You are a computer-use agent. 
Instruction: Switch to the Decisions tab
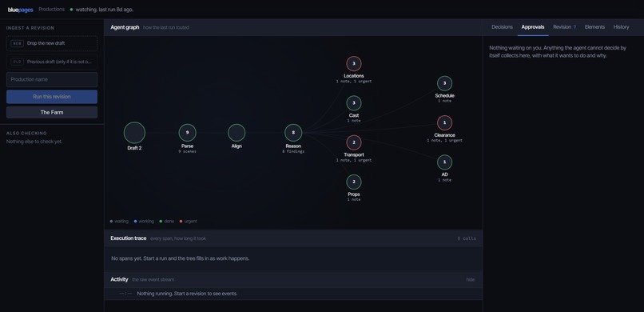click(502, 27)
